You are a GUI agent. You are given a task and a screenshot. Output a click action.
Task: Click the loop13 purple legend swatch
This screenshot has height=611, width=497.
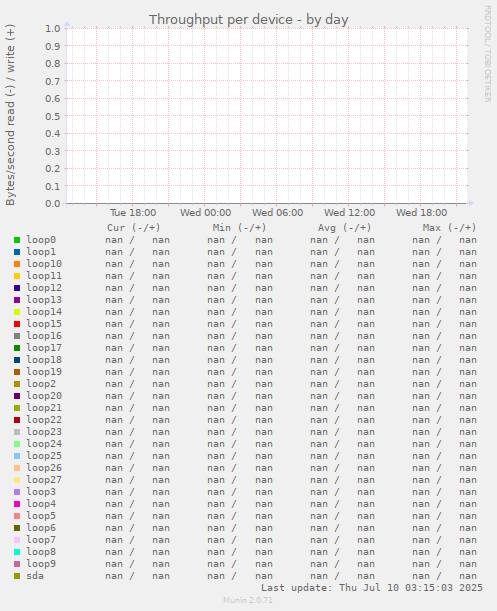17,300
